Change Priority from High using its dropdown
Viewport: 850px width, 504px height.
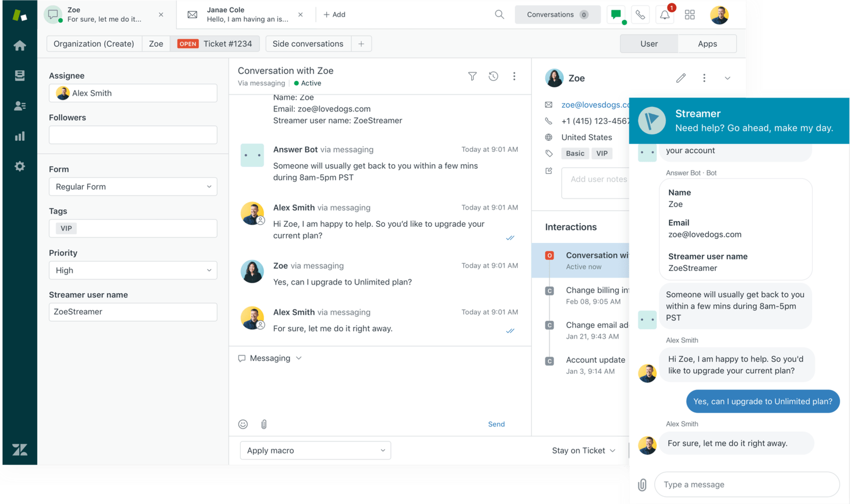[132, 270]
